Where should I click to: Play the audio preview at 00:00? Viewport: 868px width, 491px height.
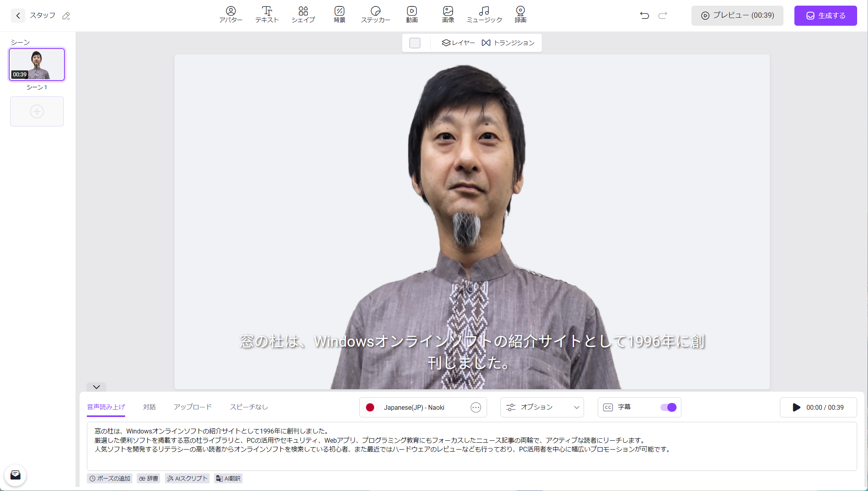[796, 407]
